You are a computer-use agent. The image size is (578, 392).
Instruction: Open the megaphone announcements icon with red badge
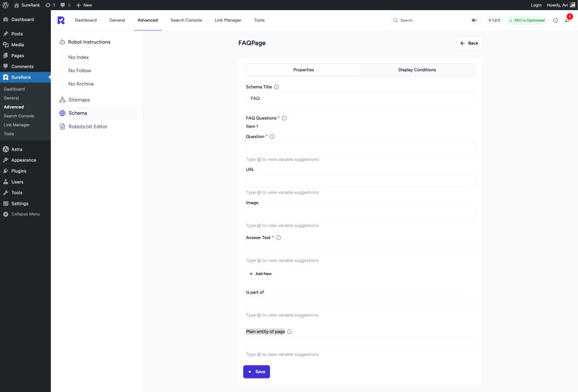point(567,20)
